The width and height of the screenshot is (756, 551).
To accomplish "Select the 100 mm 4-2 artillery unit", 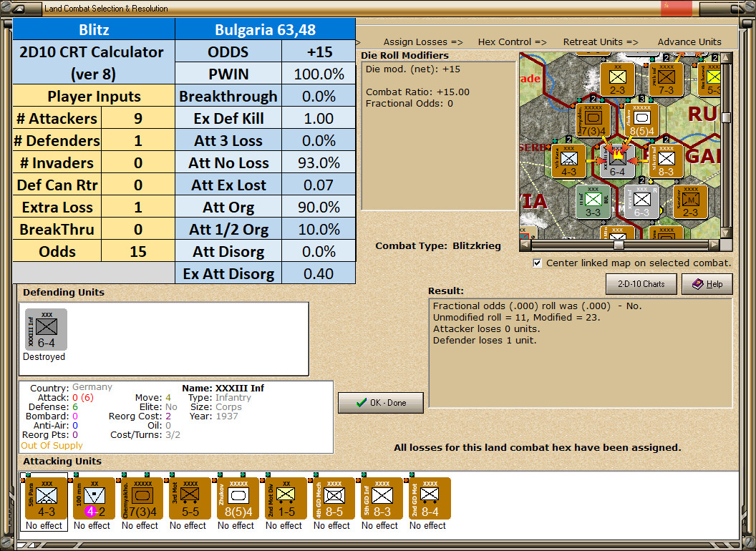I will click(94, 499).
